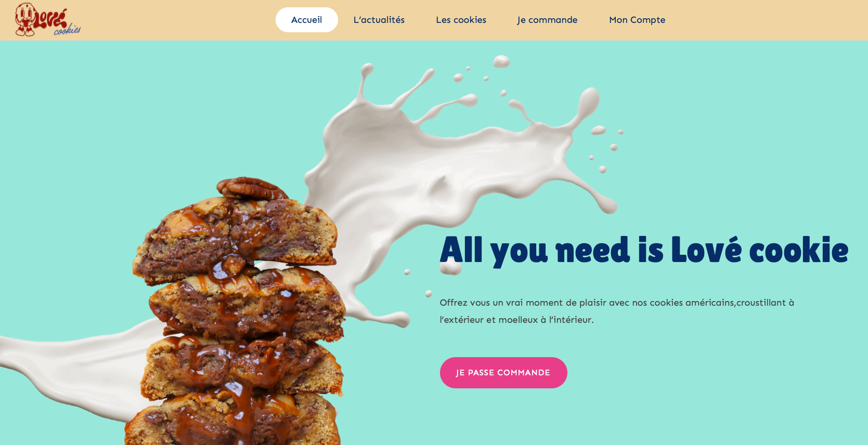Image resolution: width=868 pixels, height=445 pixels.
Task: Click the blue "cookies" script in the logo
Action: point(68,31)
